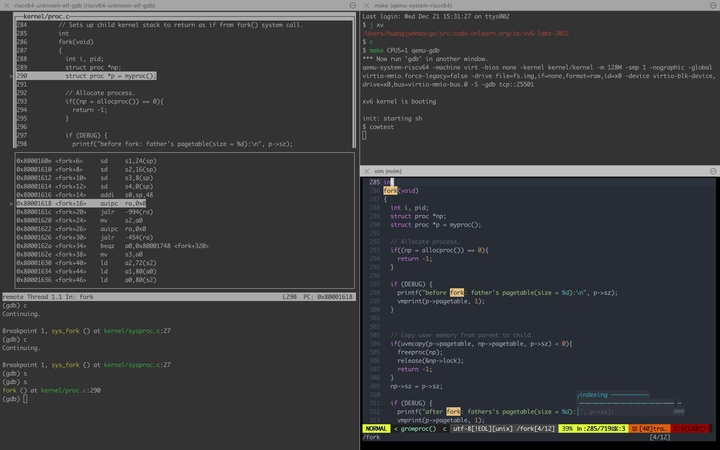Click the orange warnings count segment
The image size is (720, 450).
pyautogui.click(x=648, y=428)
